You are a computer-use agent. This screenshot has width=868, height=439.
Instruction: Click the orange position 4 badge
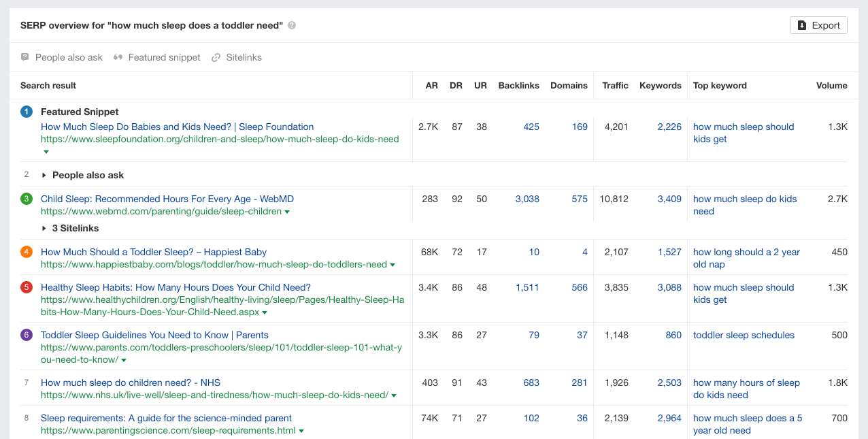(26, 252)
